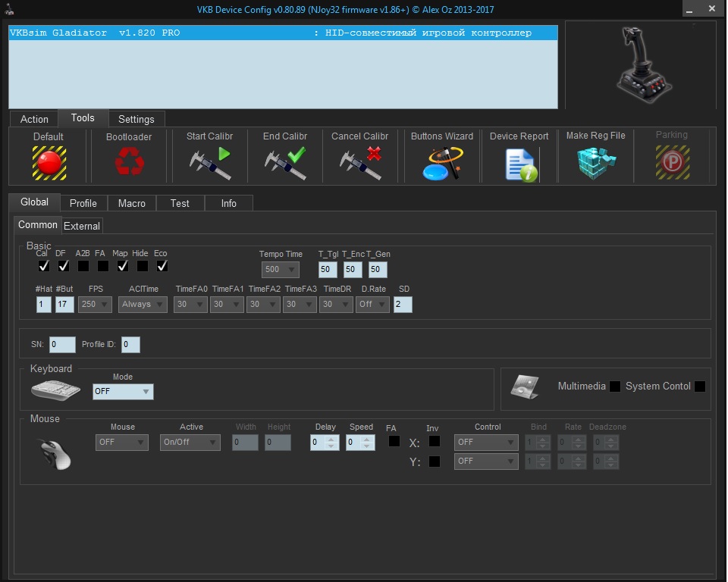Viewport: 728px width, 582px height.
Task: Abort calibration with the Cancel Calibr icon
Action: coord(360,163)
